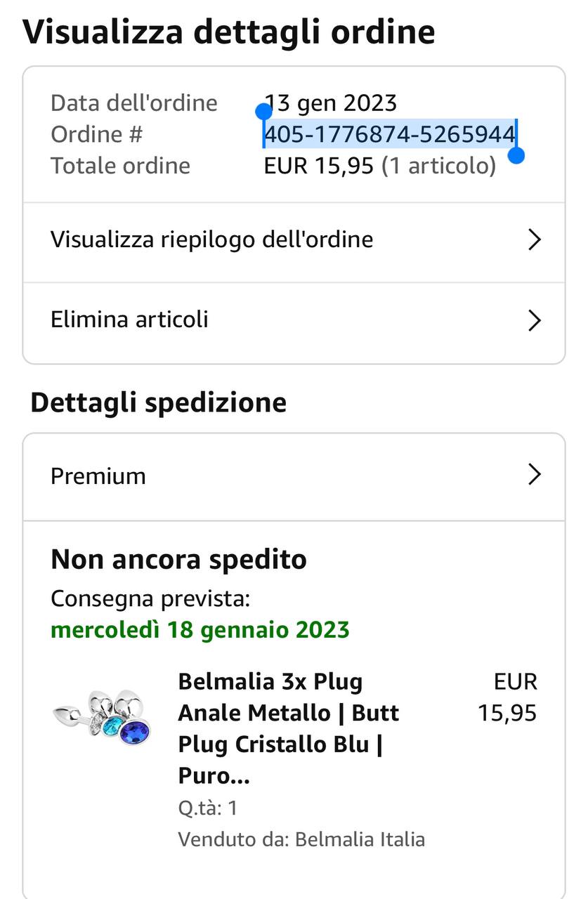Tap the left text selection handle

pos(263,112)
